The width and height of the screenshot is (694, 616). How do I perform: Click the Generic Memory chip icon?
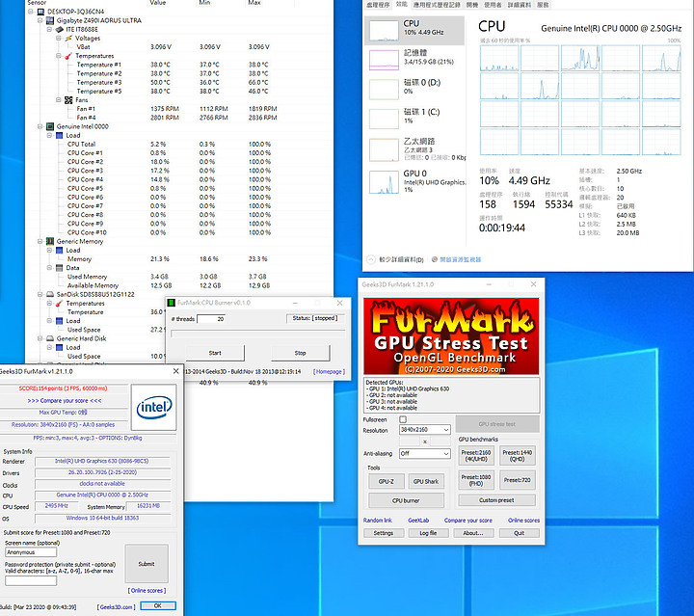point(50,242)
